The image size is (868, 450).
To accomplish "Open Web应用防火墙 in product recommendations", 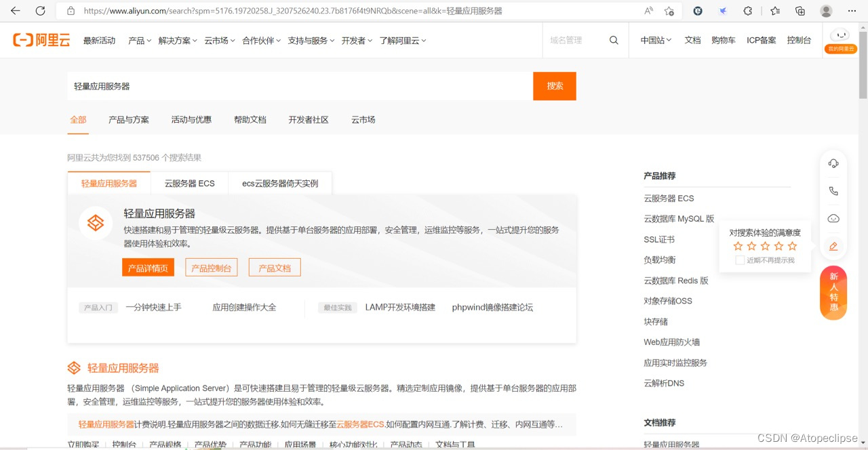I will pos(671,342).
